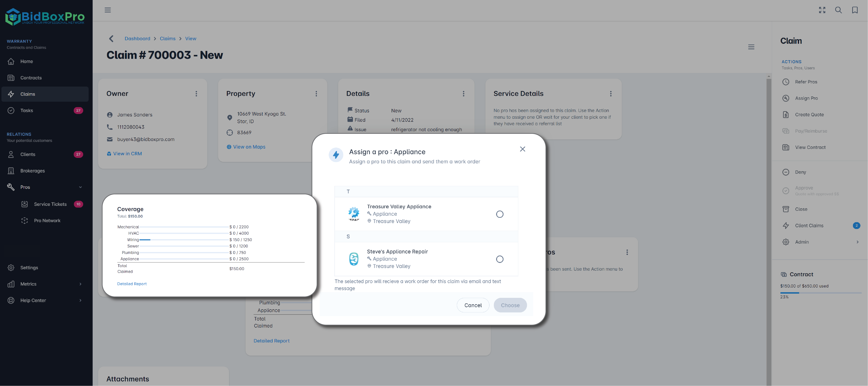Expand the Metrics sidebar submenu
Image resolution: width=868 pixels, height=386 pixels.
coord(80,284)
